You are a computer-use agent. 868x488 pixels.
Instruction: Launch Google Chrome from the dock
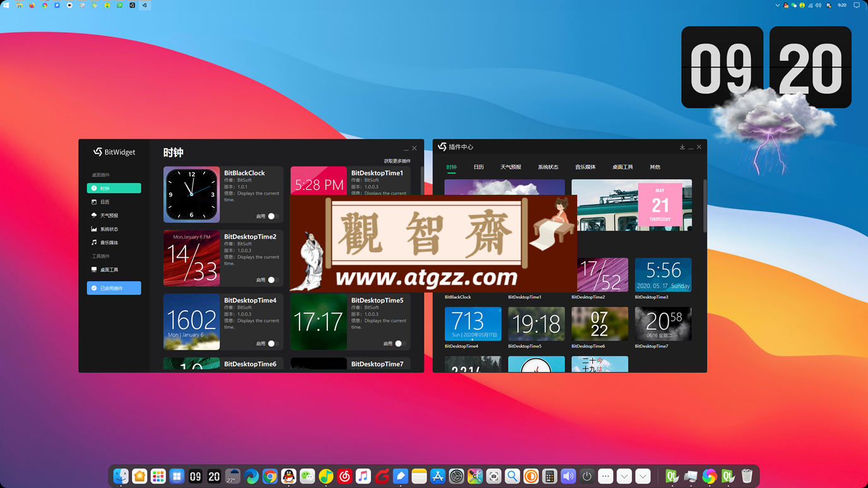pyautogui.click(x=270, y=476)
